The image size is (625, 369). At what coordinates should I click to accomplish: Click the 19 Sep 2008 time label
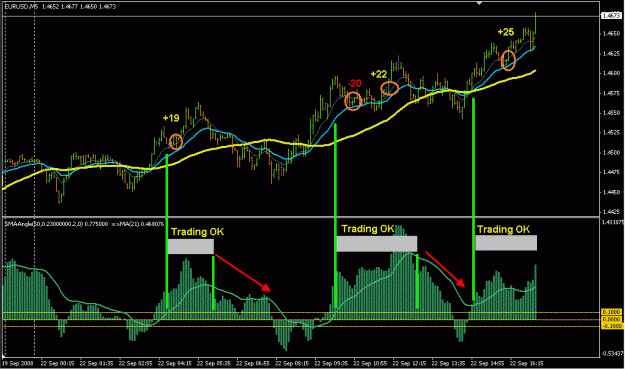[x=18, y=363]
